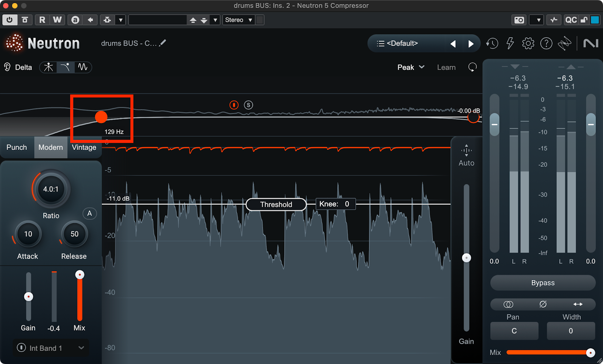The image size is (603, 364).
Task: Toggle the band solo S button
Action: coord(248,105)
